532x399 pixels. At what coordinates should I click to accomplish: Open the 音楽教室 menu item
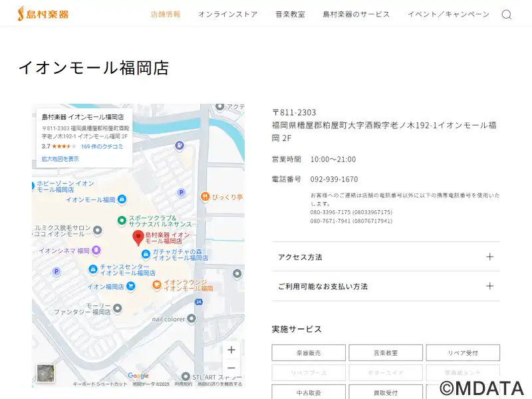(290, 14)
